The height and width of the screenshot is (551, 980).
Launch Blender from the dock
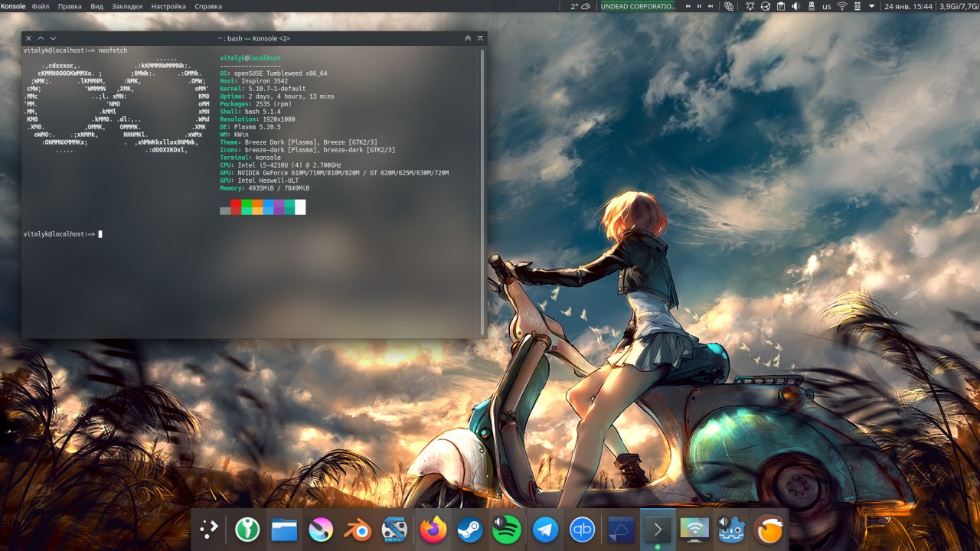[x=357, y=530]
